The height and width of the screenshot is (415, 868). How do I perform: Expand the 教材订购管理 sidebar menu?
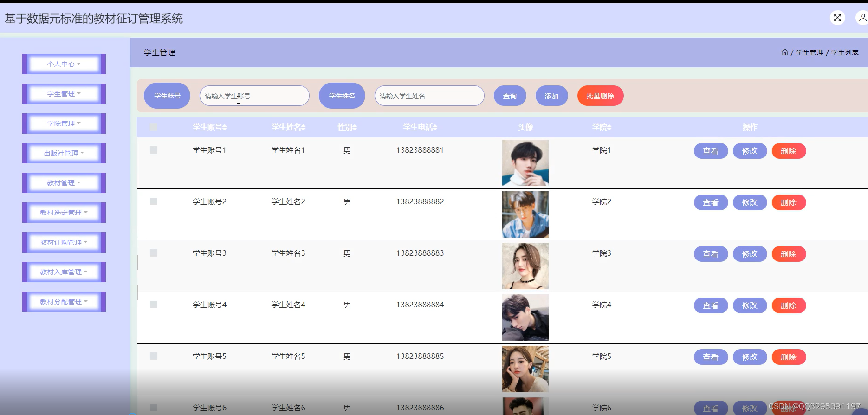pyautogui.click(x=64, y=242)
